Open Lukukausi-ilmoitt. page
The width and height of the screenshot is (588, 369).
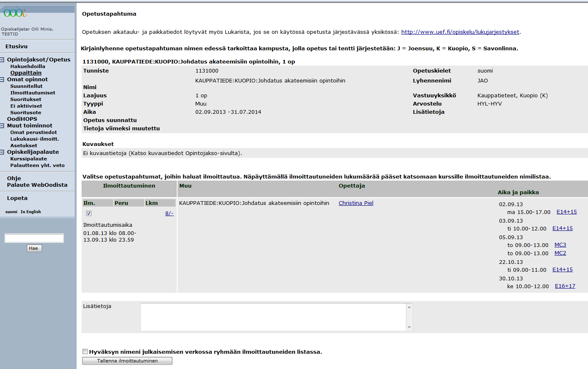point(35,139)
